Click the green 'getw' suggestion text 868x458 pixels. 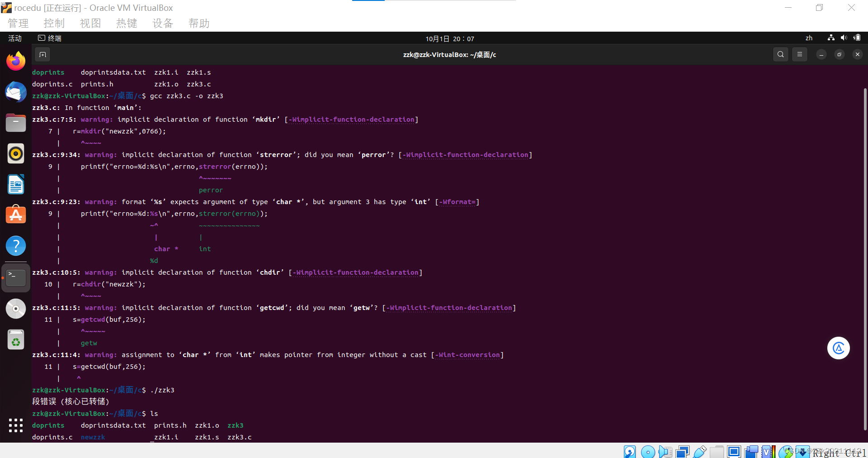pos(89,343)
